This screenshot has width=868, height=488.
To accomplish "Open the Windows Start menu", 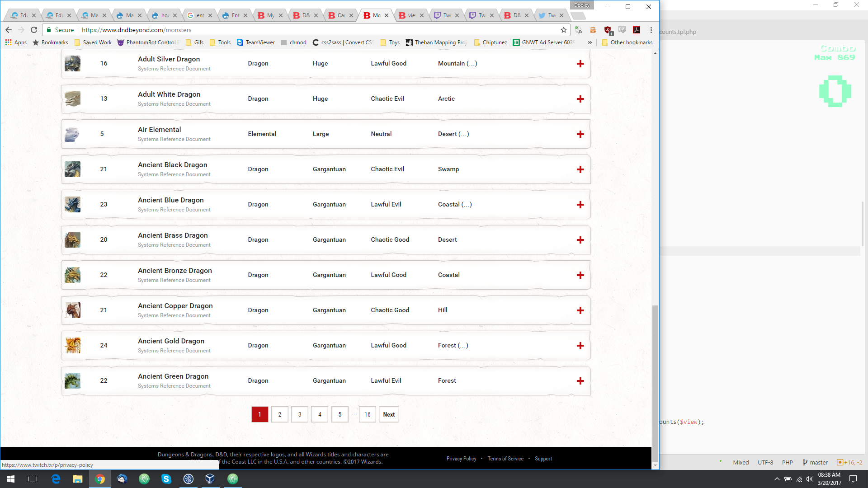I will click(x=11, y=479).
